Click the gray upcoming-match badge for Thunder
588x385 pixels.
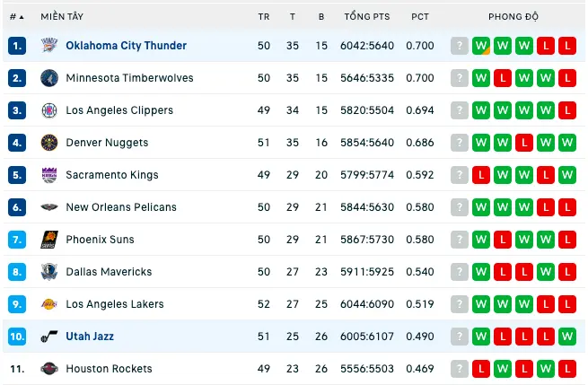pyautogui.click(x=460, y=46)
